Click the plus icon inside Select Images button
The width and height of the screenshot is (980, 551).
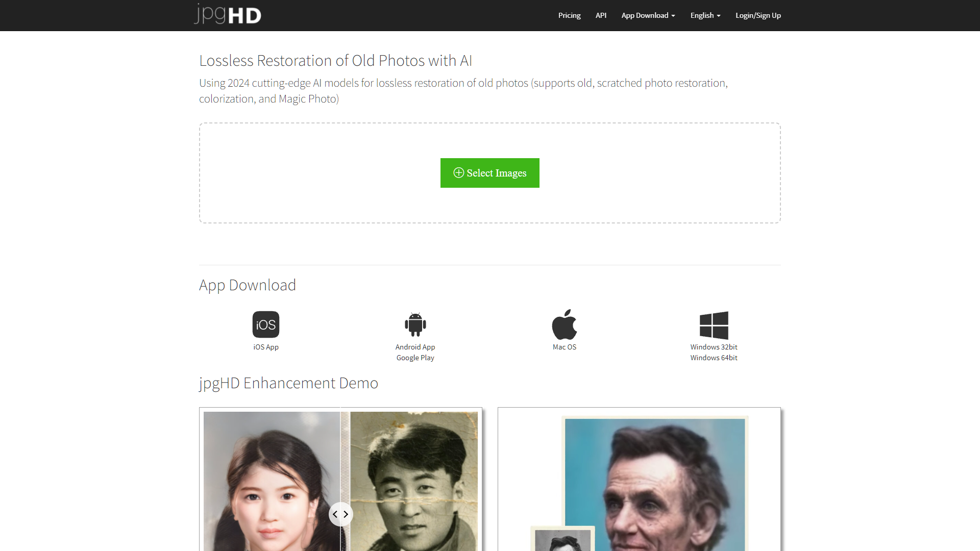pos(458,173)
